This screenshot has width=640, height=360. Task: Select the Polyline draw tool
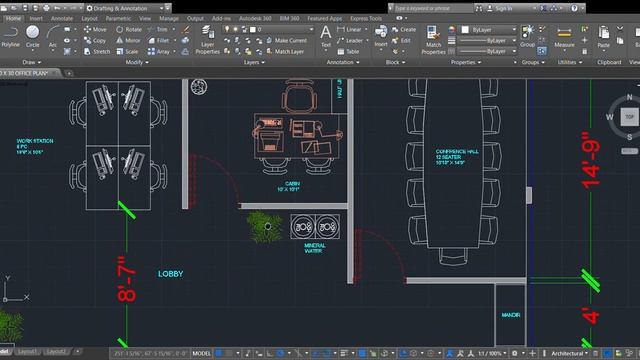click(x=10, y=36)
